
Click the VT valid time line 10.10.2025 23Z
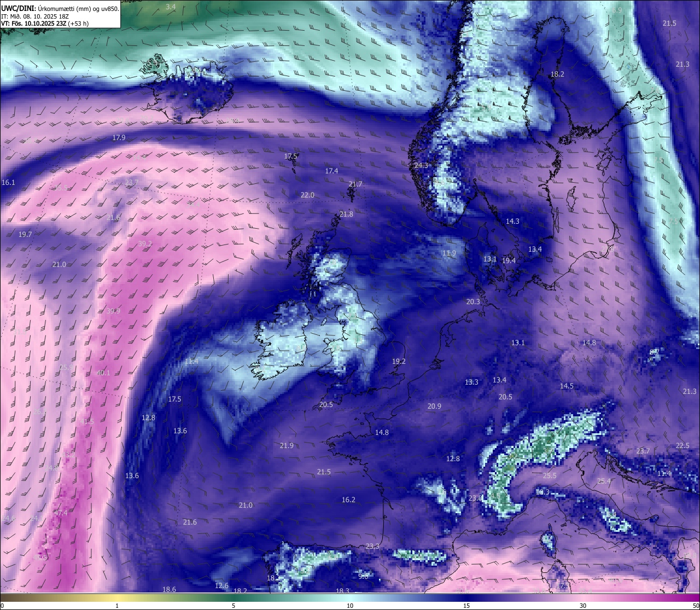[x=45, y=24]
